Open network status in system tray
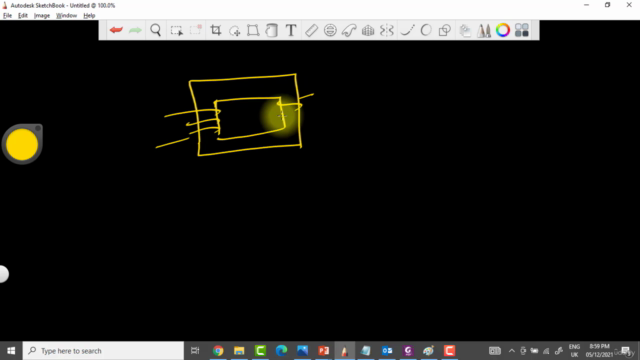The image size is (640, 360). pyautogui.click(x=546, y=351)
